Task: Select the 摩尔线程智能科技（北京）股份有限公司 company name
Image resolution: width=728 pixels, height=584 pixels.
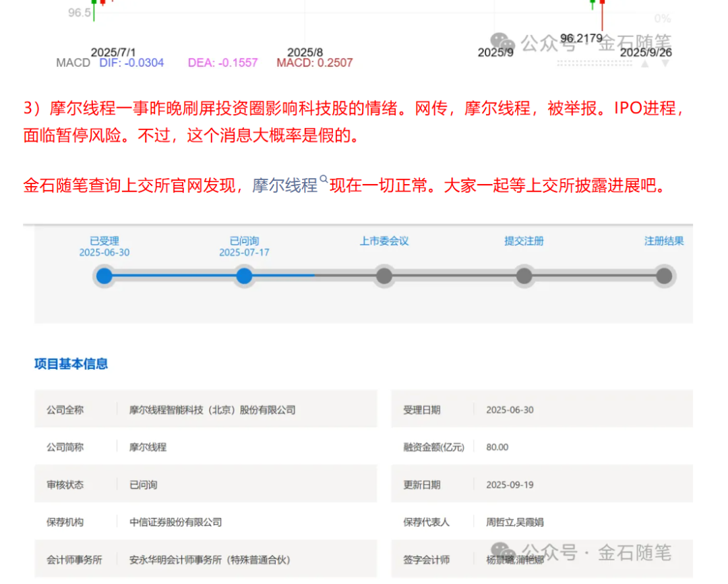Action: click(212, 410)
